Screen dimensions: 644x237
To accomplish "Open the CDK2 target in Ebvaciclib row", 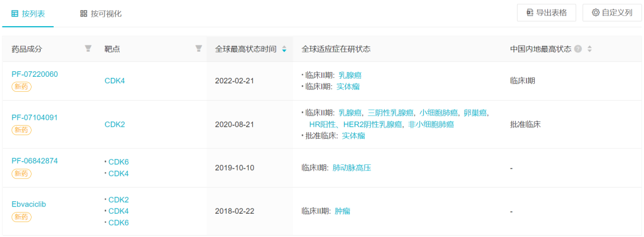I will click(x=119, y=199).
